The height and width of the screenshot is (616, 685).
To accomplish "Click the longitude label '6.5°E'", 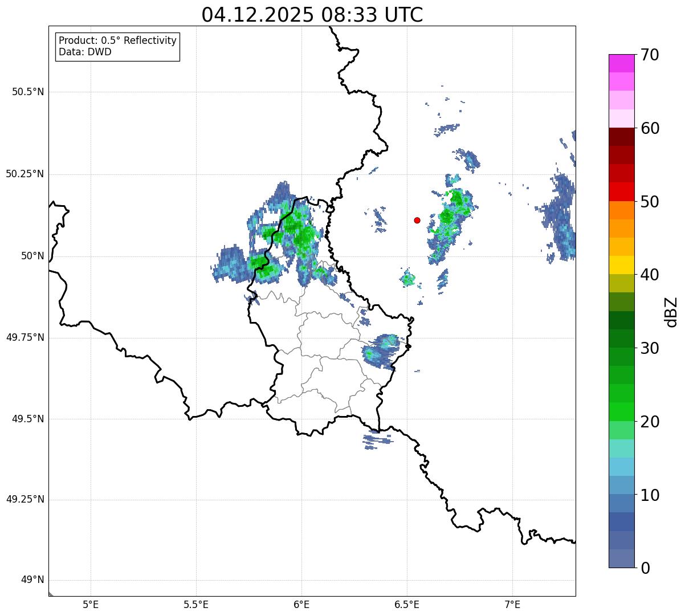I will [407, 604].
